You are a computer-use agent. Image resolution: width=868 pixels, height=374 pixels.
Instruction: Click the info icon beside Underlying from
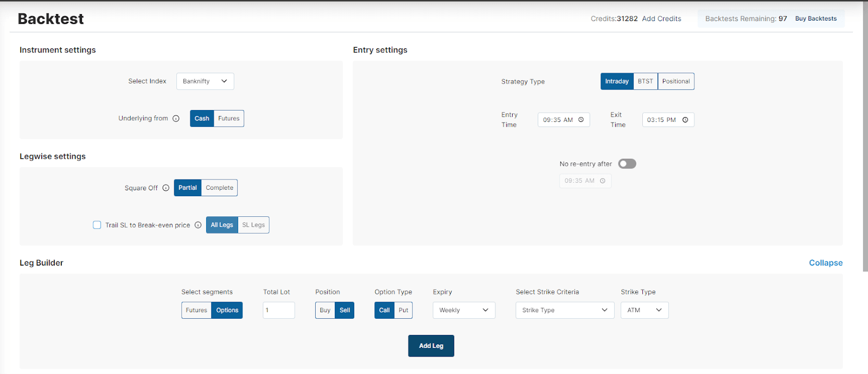pos(176,119)
